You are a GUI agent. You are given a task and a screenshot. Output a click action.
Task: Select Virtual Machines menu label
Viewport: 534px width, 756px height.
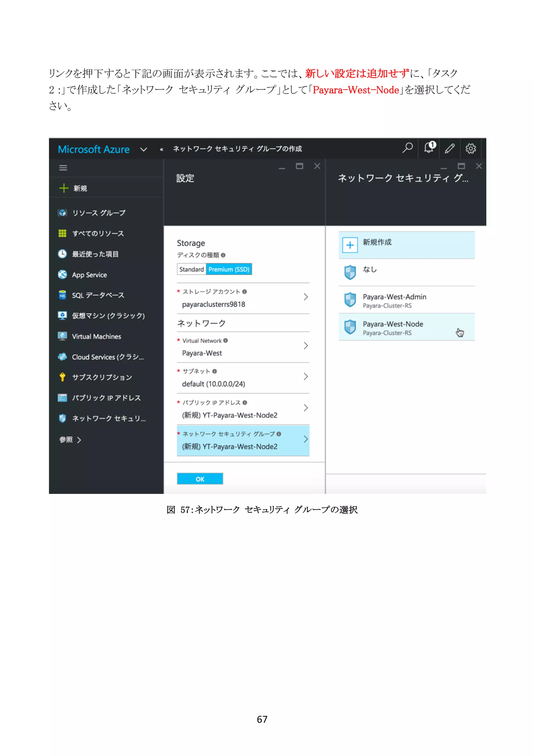[96, 337]
